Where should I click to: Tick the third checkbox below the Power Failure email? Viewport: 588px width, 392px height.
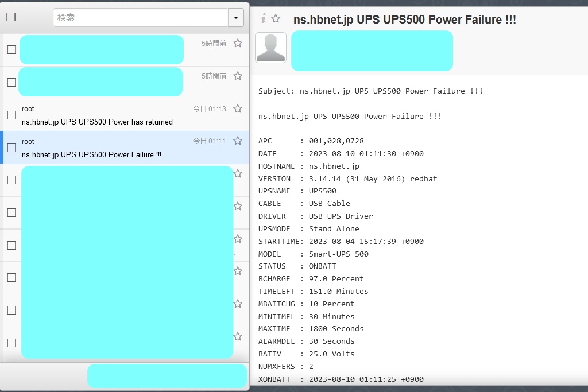[11, 245]
